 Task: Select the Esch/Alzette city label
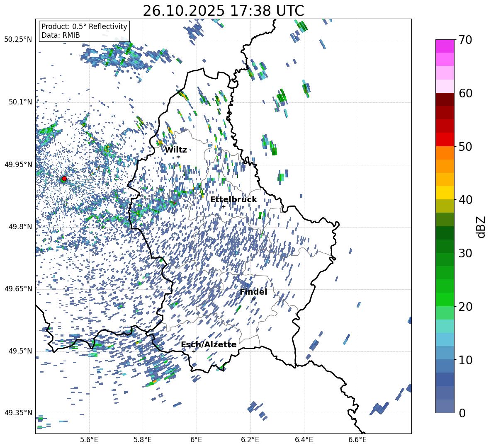point(209,345)
